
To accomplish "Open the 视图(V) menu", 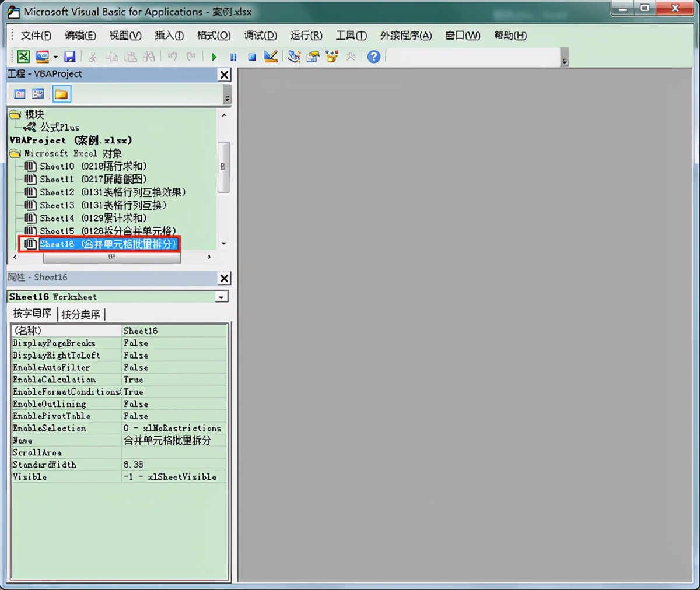I will pyautogui.click(x=125, y=36).
